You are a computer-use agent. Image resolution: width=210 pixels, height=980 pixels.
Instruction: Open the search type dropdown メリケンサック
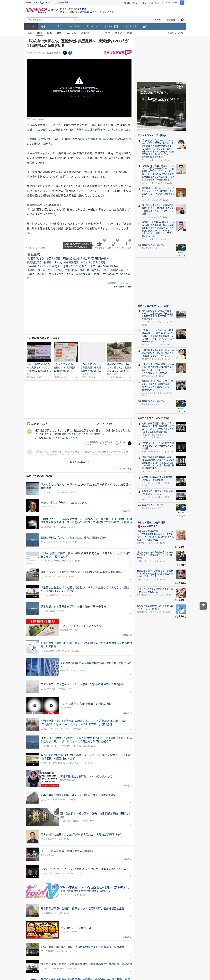171,3
